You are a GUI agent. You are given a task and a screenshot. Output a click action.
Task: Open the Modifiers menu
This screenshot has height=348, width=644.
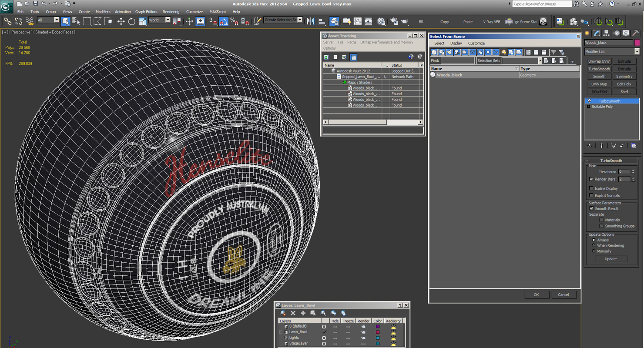(x=103, y=12)
